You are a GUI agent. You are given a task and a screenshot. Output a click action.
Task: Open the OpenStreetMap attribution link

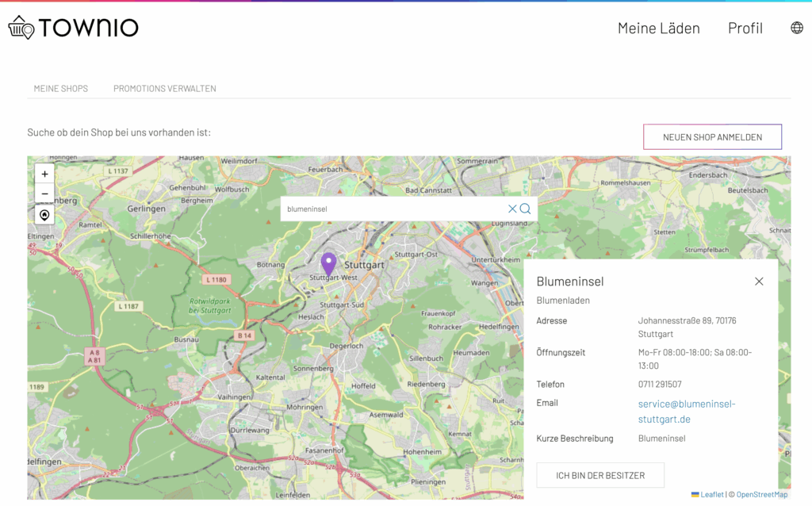(761, 494)
